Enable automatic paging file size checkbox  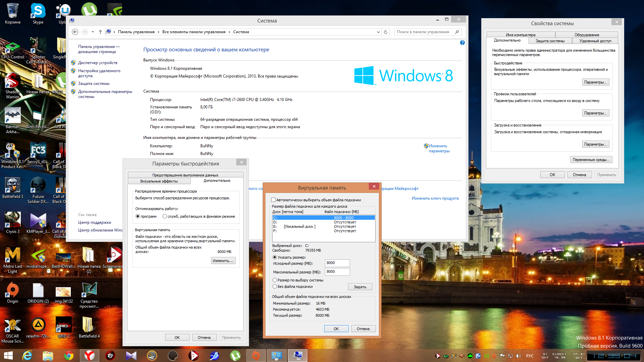tap(274, 200)
